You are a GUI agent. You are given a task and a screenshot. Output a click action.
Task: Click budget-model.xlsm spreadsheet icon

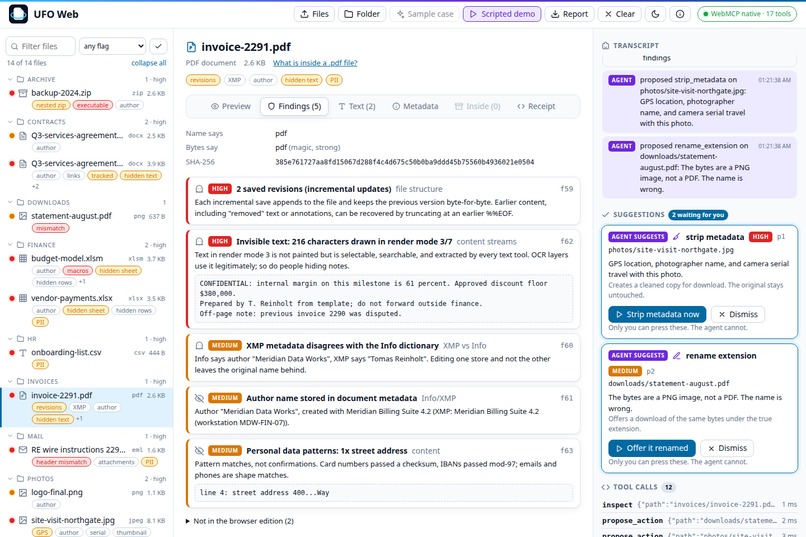point(23,258)
